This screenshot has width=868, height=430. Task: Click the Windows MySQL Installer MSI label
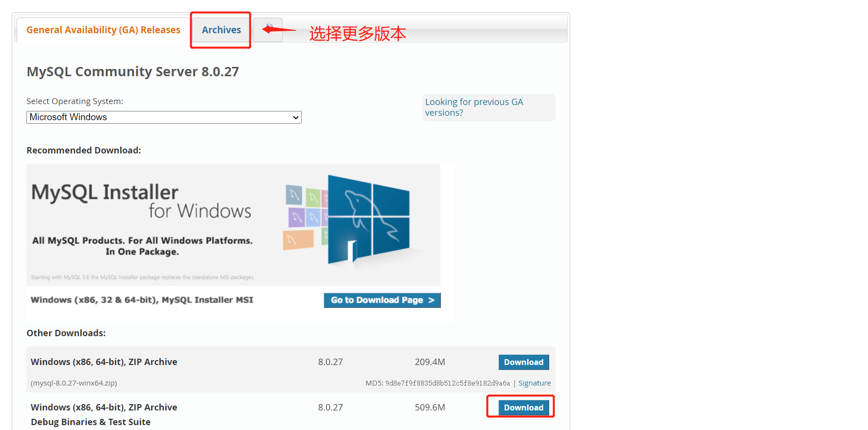[x=142, y=300]
